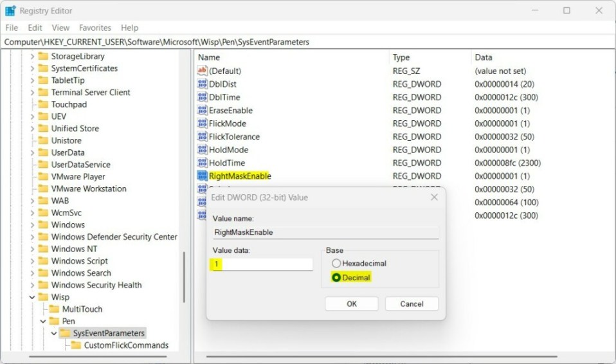Click the EraseEnable DWORD value icon
The image size is (616, 364).
(x=202, y=110)
